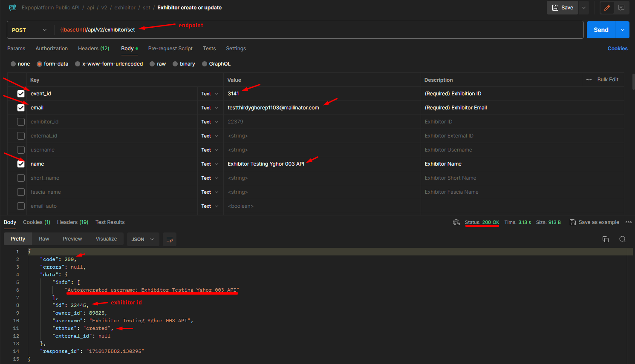
Task: Click Save as example
Action: click(x=595, y=222)
